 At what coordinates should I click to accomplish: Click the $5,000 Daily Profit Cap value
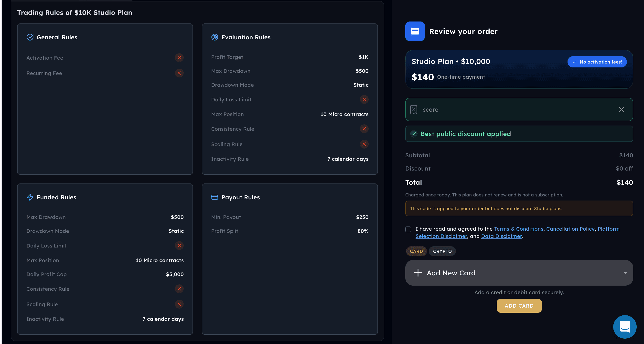(x=175, y=275)
